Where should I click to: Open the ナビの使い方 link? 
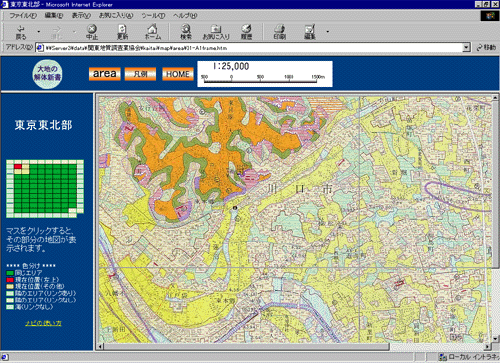[x=43, y=323]
